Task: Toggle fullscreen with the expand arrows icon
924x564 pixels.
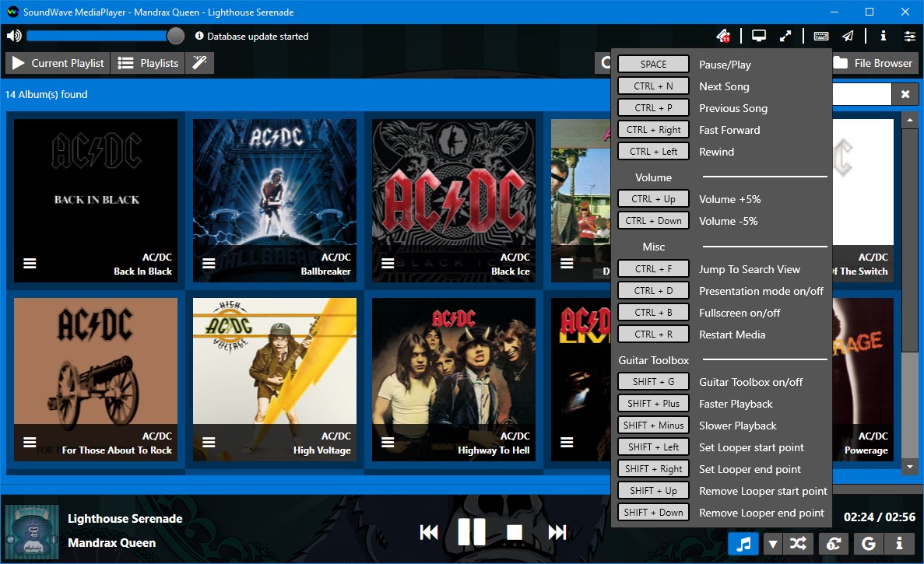Action: pos(785,36)
